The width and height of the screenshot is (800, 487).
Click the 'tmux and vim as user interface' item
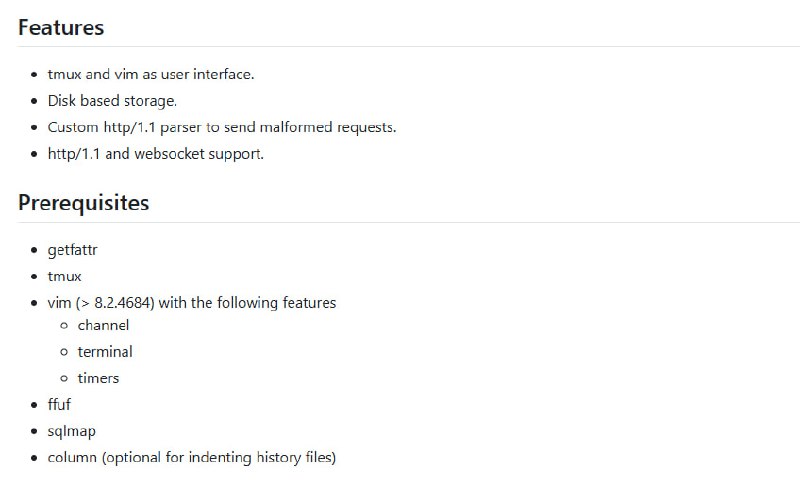click(151, 74)
